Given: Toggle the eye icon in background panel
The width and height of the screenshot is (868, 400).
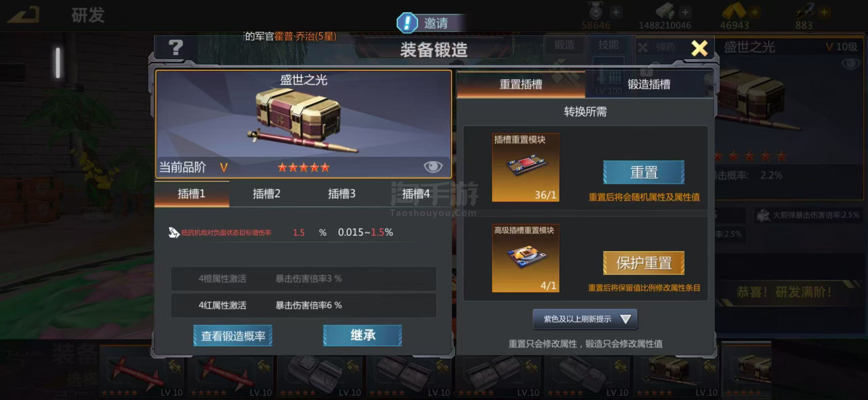Looking at the screenshot, I should pyautogui.click(x=851, y=63).
